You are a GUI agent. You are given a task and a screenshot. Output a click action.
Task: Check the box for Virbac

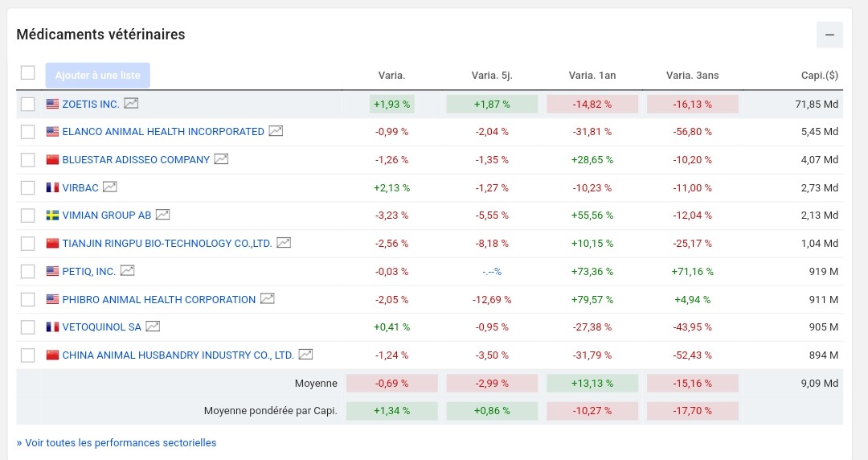pyautogui.click(x=27, y=188)
